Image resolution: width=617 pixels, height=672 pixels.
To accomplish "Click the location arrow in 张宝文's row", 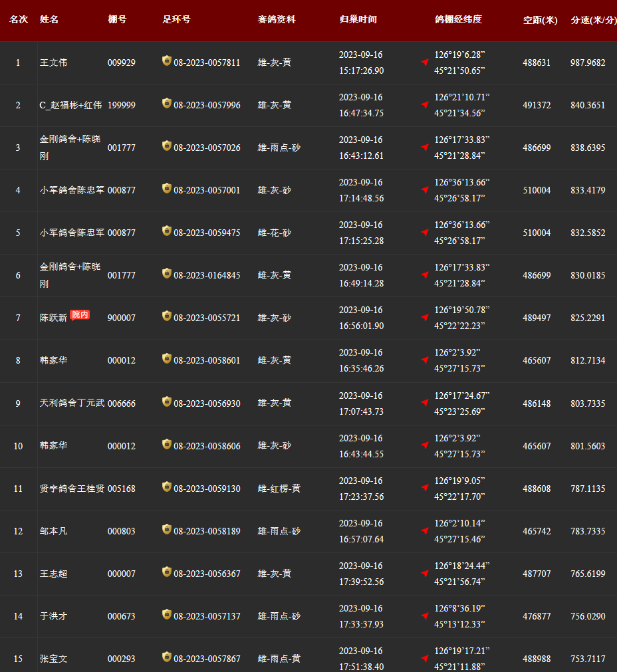I will [x=425, y=658].
